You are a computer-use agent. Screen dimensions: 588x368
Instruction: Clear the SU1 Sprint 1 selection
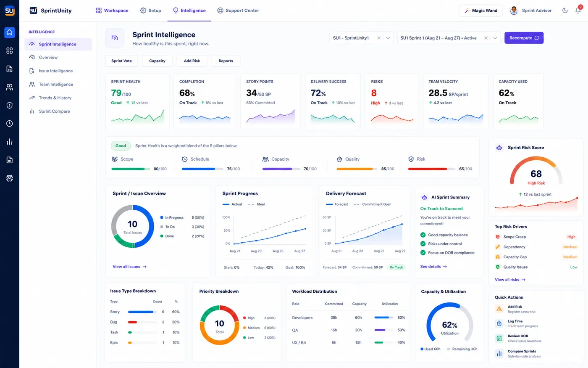click(x=486, y=38)
